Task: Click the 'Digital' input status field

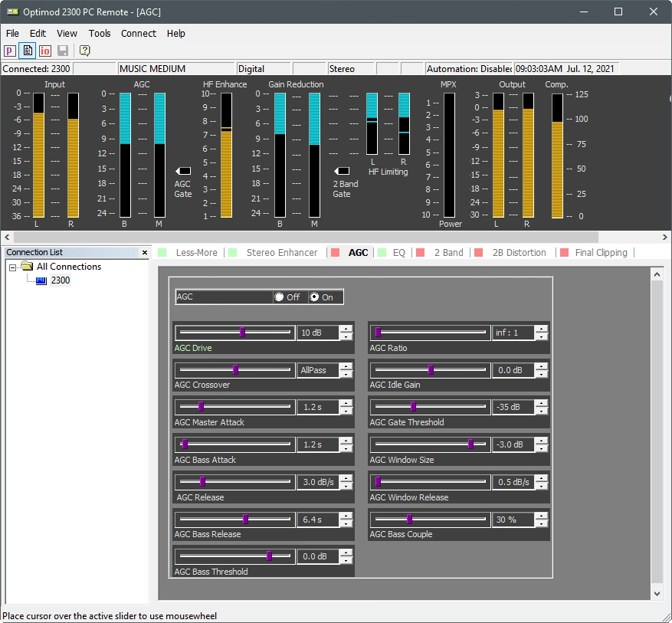Action: click(x=264, y=68)
